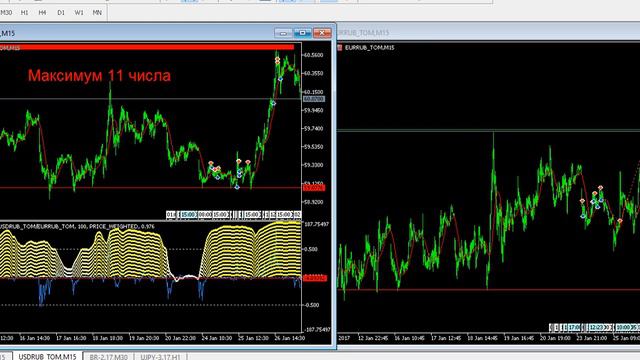Maximize the USDRUB M15 chart window

pos(302,33)
